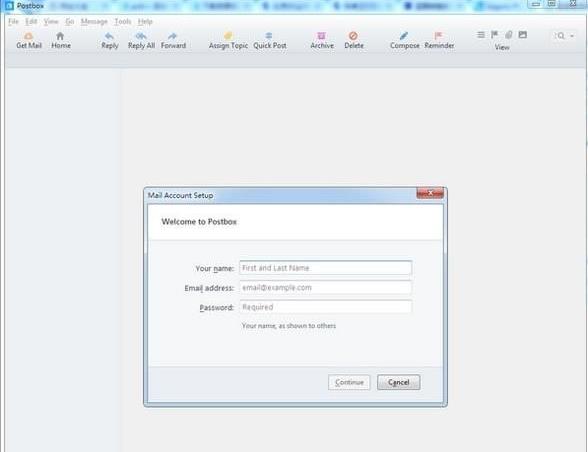Toggle the attachments view icon
This screenshot has height=452, width=588.
(508, 35)
